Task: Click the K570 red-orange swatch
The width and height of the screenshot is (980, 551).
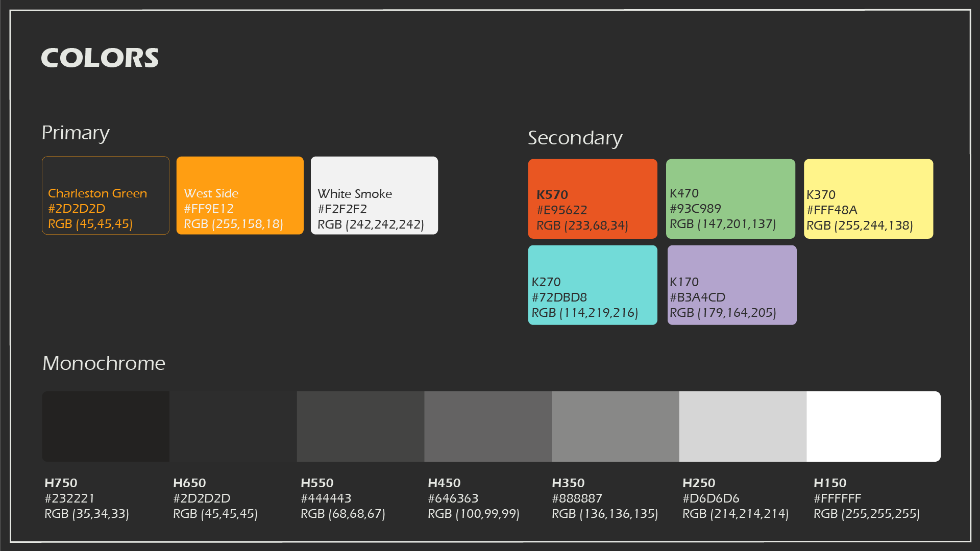Action: click(x=592, y=198)
